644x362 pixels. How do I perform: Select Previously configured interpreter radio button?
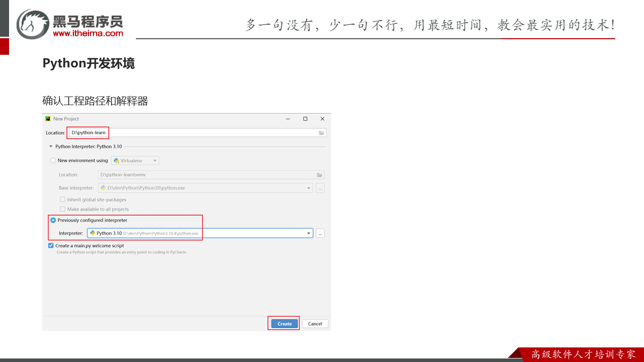pos(53,220)
